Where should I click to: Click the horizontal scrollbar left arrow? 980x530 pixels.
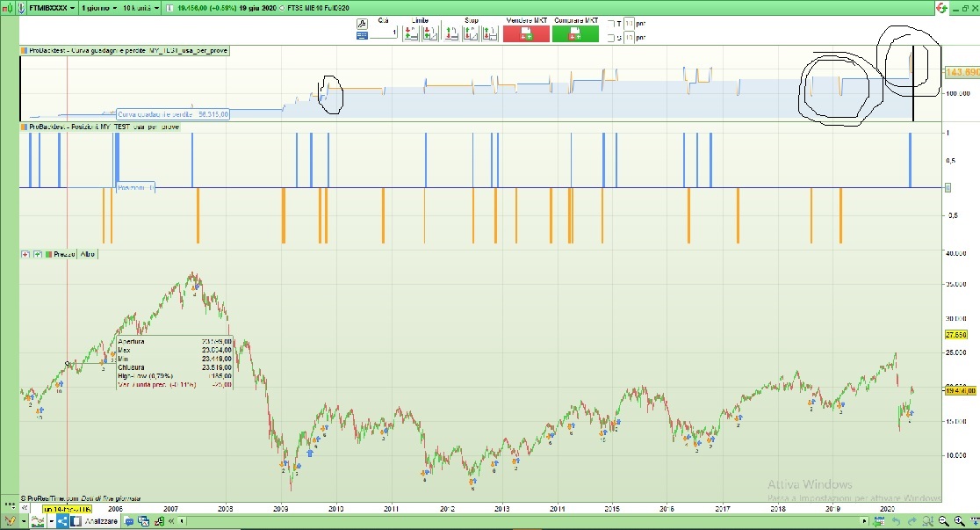(182, 521)
